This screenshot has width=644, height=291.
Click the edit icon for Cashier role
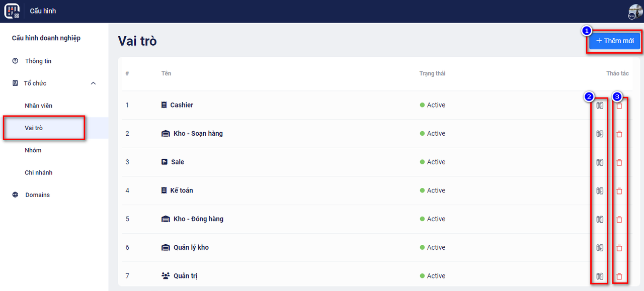coord(600,106)
